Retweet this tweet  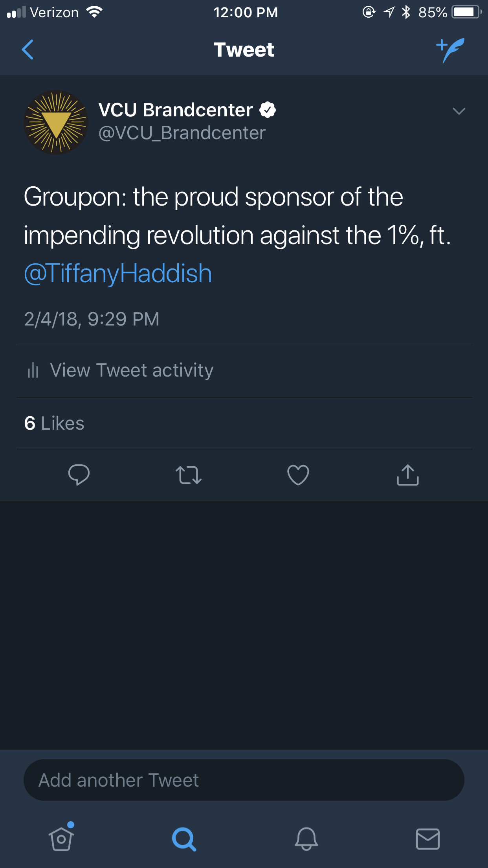(189, 475)
